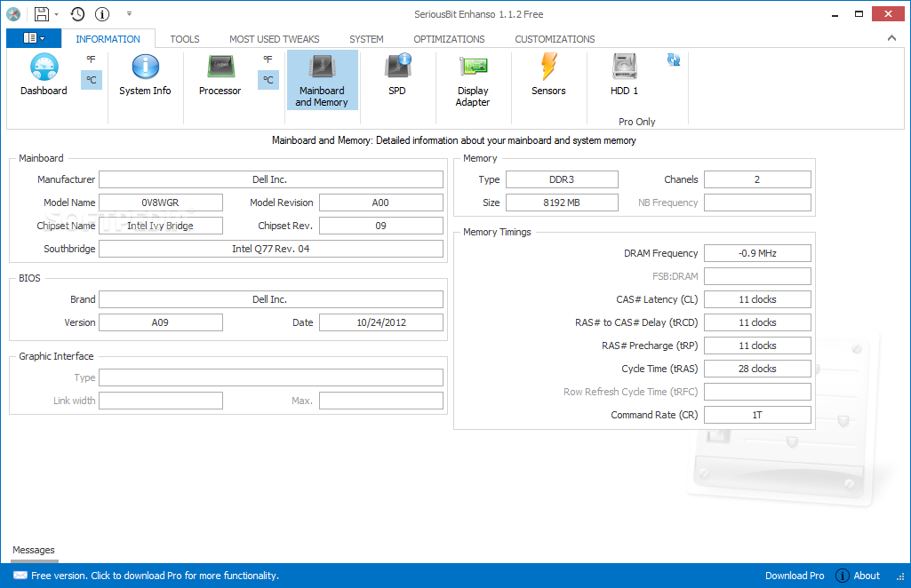Click the RAS# to CAS# Delay field

click(x=757, y=322)
